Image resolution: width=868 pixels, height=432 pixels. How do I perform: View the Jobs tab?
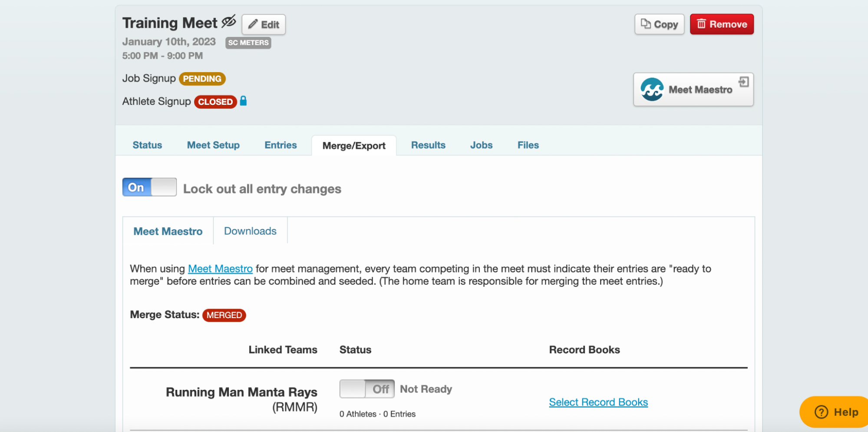[481, 145]
